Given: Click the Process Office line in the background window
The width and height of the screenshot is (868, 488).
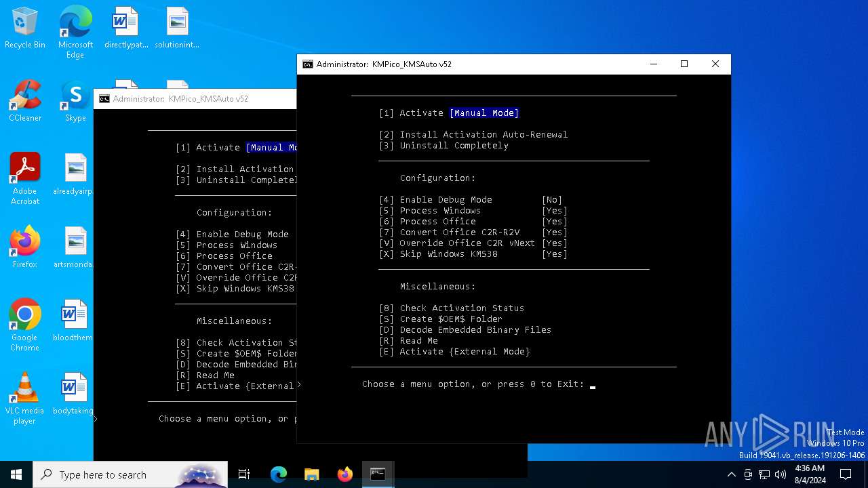Looking at the screenshot, I should coord(224,256).
